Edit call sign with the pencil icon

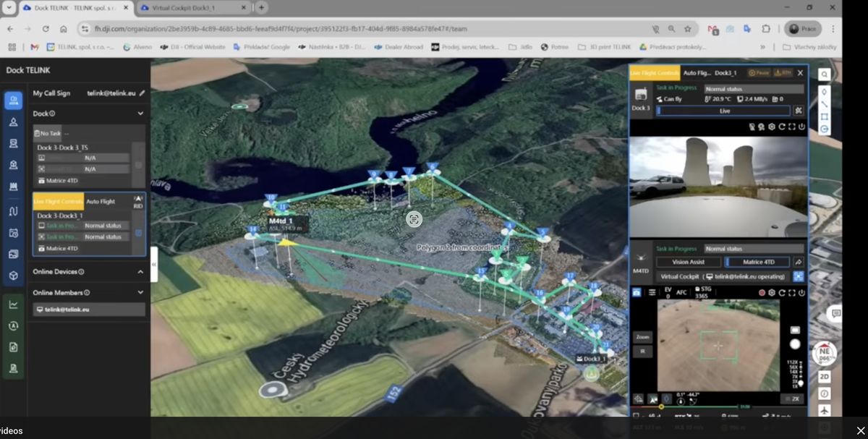coord(142,93)
